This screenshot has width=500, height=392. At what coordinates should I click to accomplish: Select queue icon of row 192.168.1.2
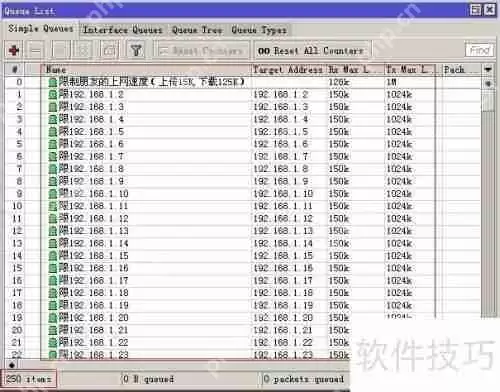pos(53,94)
